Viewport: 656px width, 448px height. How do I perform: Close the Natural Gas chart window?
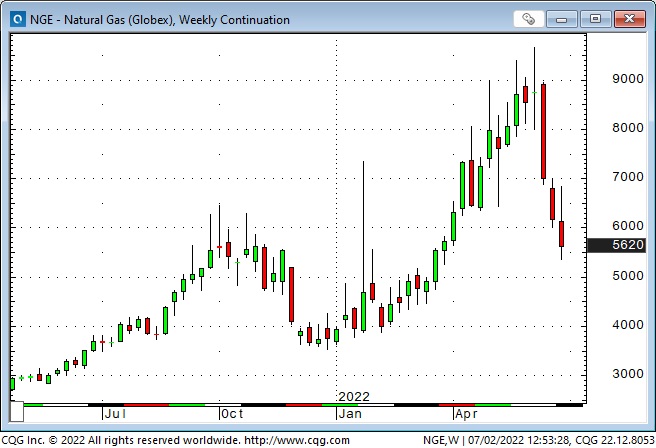pos(630,19)
